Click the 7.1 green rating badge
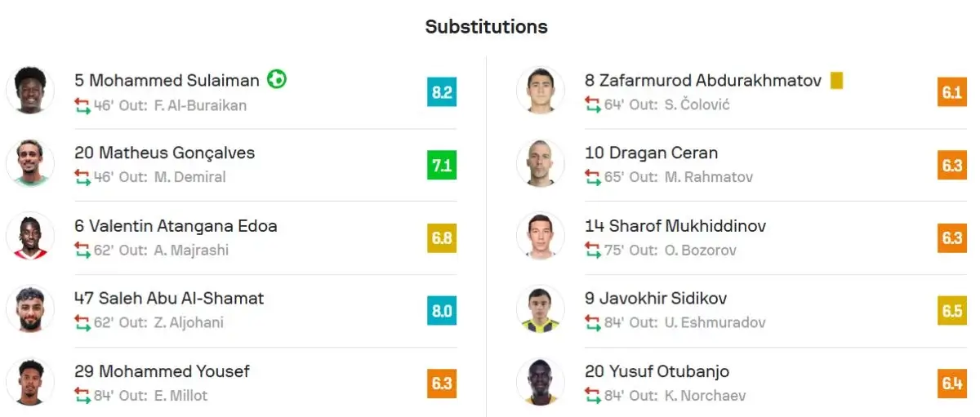Viewport: 980px width, 417px height. [442, 166]
